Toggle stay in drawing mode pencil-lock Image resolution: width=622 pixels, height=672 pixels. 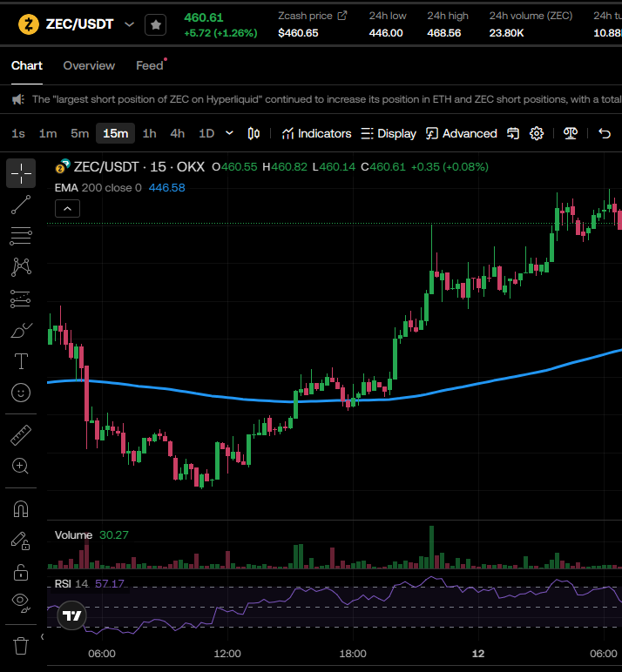pos(21,541)
